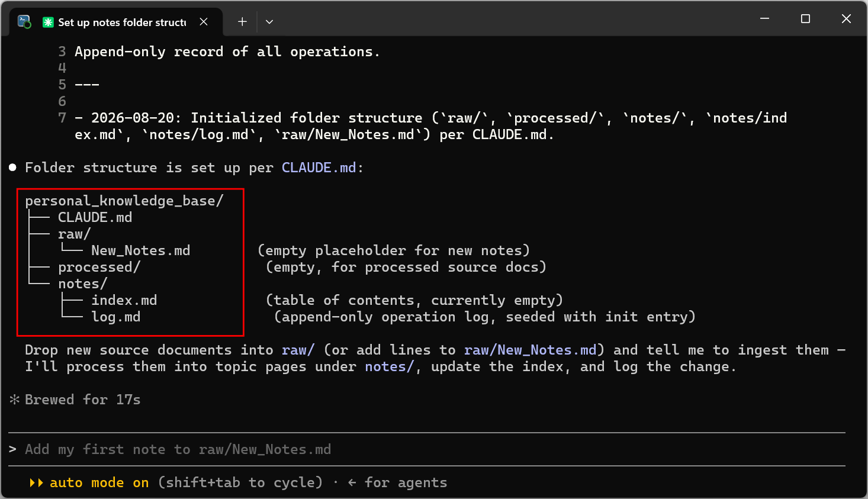Click the terminal profile icon in tab

(x=24, y=22)
